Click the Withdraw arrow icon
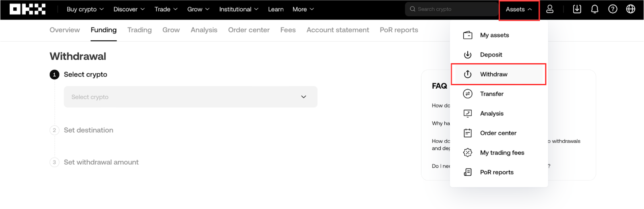This screenshot has width=644, height=209. [467, 74]
